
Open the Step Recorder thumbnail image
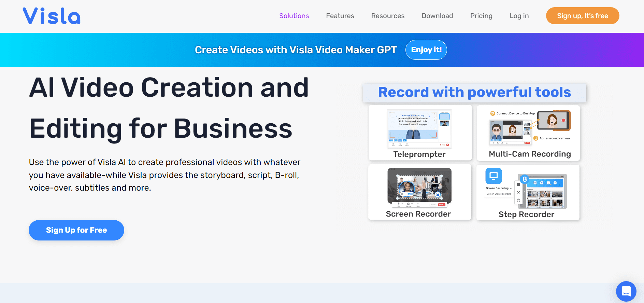point(526,188)
